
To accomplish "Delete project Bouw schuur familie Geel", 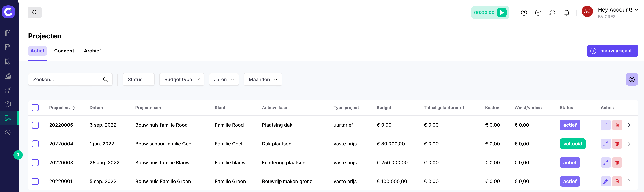I will coord(617,144).
